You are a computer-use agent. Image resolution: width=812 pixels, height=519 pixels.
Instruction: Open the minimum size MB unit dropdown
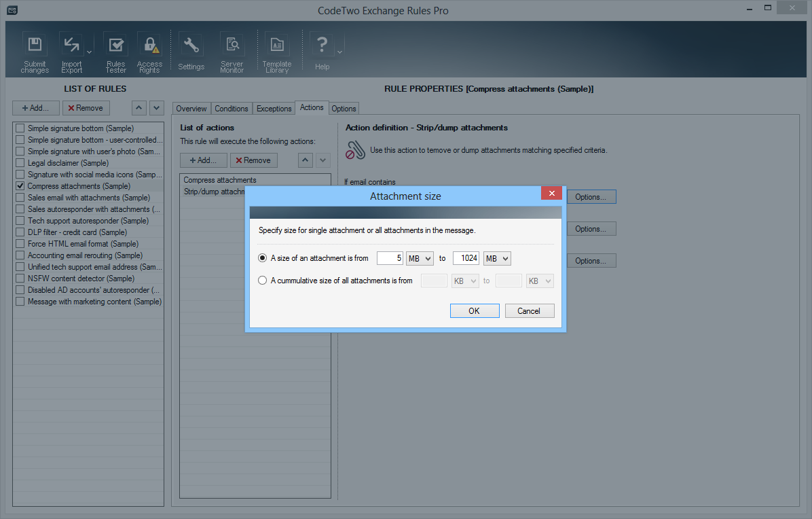tap(420, 258)
